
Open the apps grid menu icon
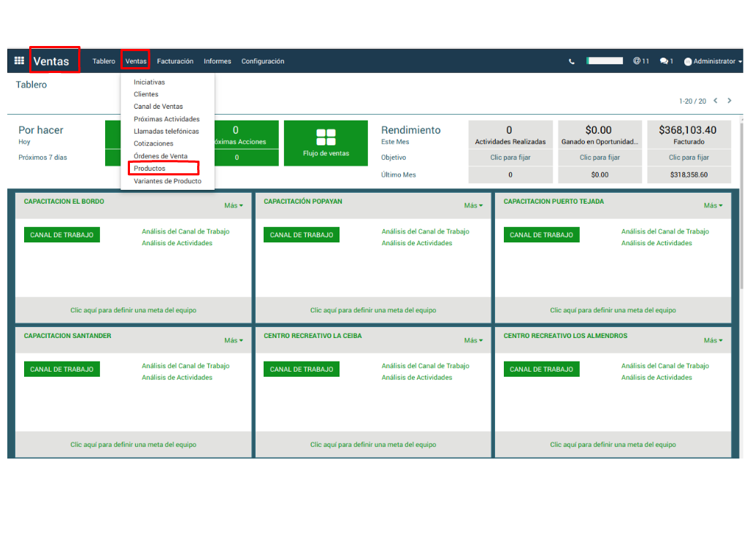tap(19, 61)
